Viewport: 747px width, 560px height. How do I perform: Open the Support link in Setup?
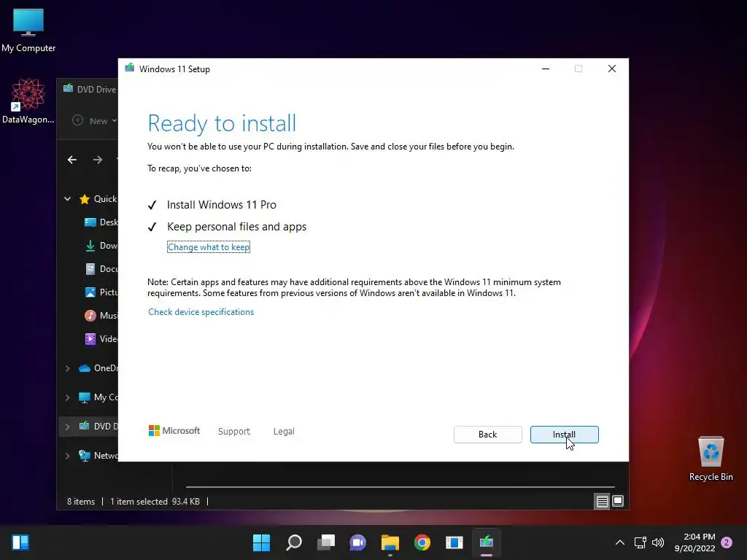pyautogui.click(x=234, y=432)
